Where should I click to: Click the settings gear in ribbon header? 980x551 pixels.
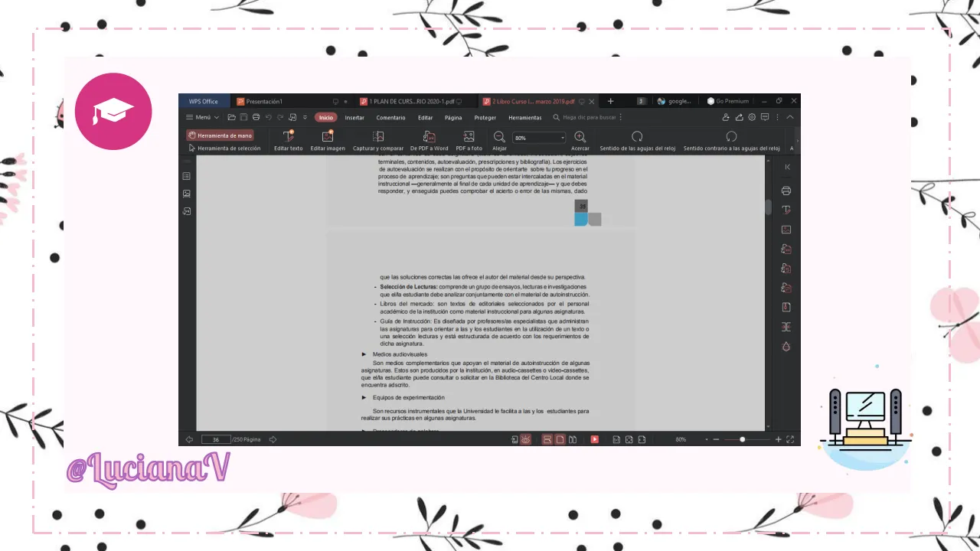[752, 117]
